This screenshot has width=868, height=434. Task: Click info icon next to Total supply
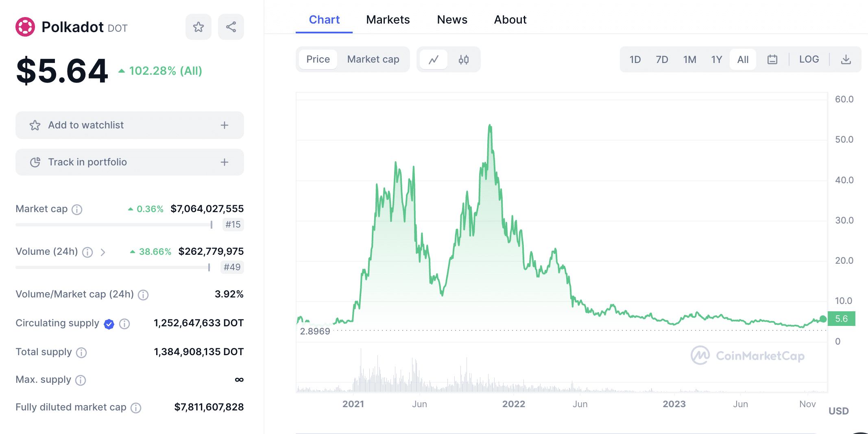(x=81, y=352)
